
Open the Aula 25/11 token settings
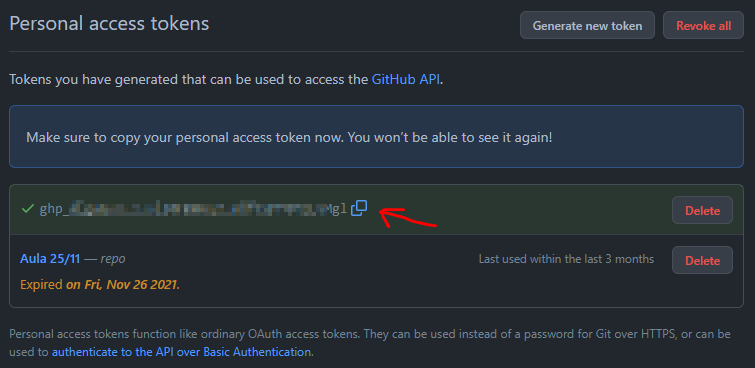click(50, 259)
